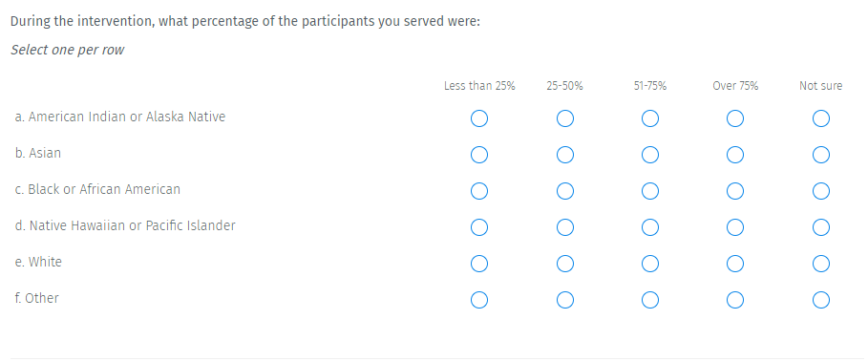Choose 51-75% for Other row
Viewport: 868px width, 362px height.
point(650,300)
